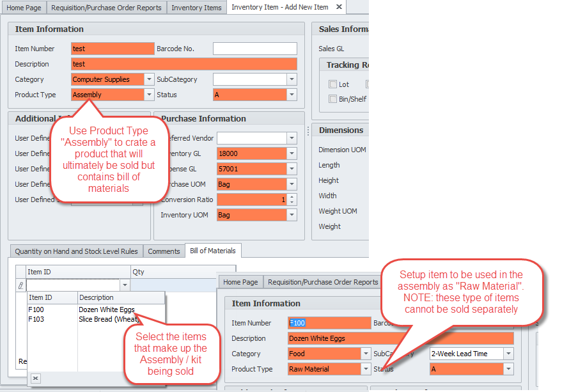The image size is (585, 392).
Task: Click the Barcode No. input field
Action: 254,49
